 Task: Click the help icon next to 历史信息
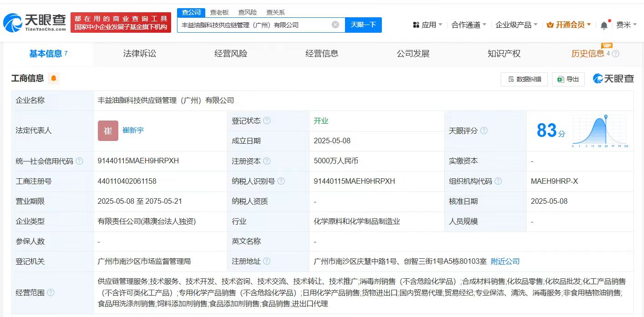(x=616, y=54)
